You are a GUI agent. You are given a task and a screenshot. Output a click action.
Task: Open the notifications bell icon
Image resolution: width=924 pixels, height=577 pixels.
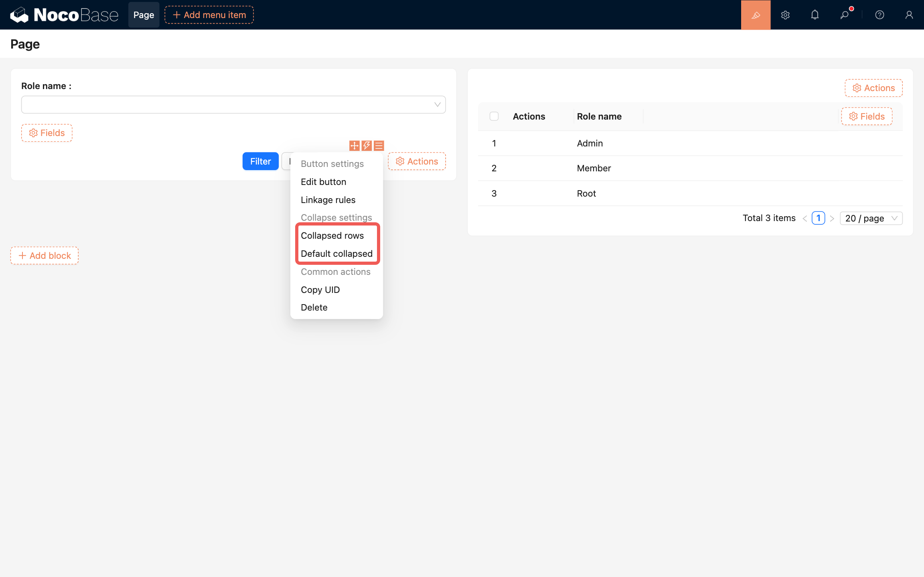(x=815, y=15)
